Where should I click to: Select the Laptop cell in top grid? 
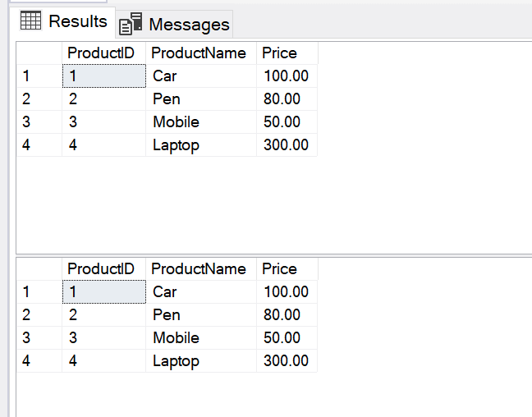tap(176, 145)
